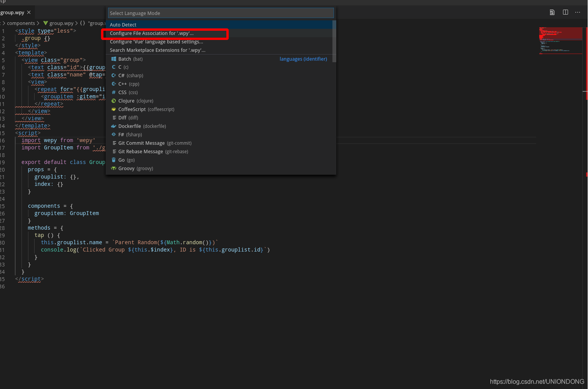Click the Go gopher icon
The height and width of the screenshot is (389, 588).
[114, 160]
